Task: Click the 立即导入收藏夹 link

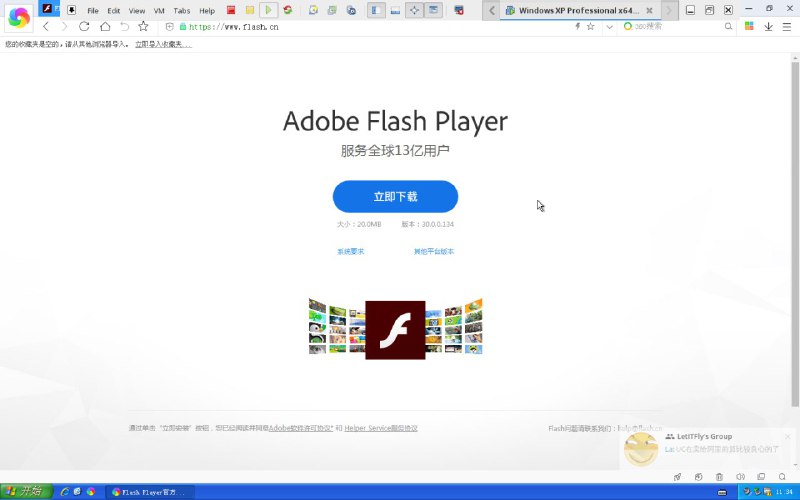Action: 163,44
